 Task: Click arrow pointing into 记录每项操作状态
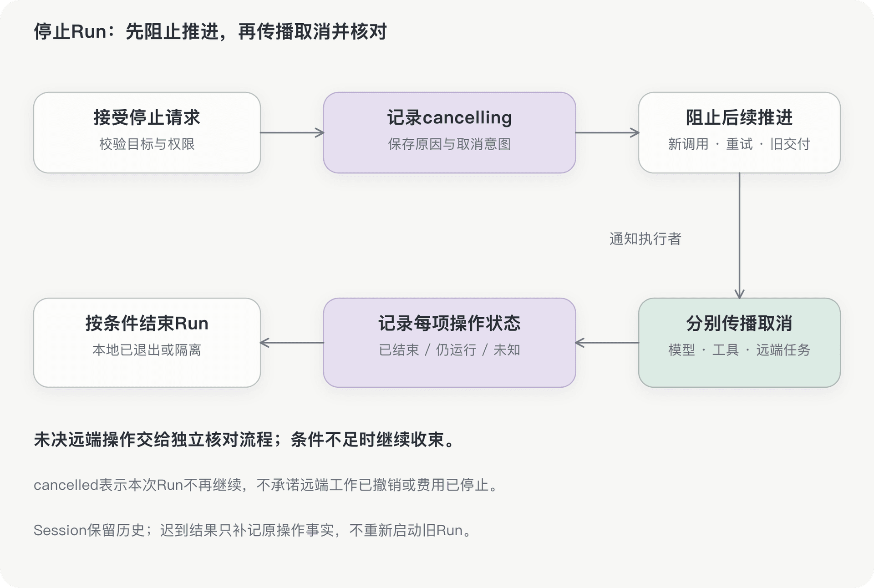(x=607, y=343)
